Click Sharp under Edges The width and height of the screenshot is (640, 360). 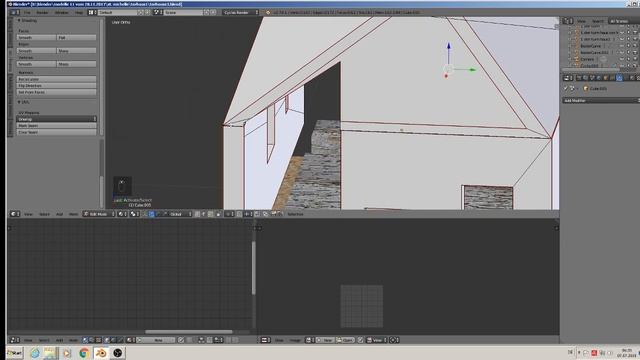[76, 51]
